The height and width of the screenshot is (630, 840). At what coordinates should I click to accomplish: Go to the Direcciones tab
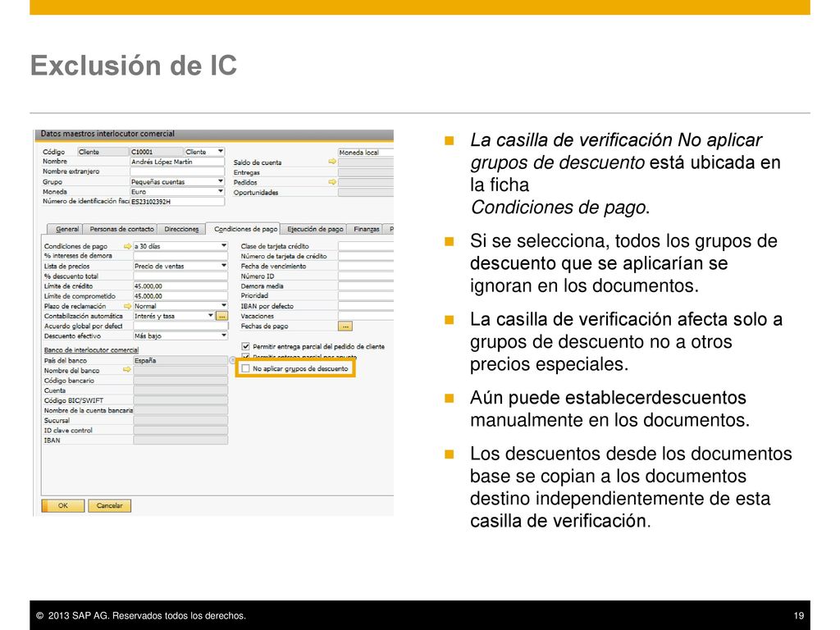click(x=181, y=229)
